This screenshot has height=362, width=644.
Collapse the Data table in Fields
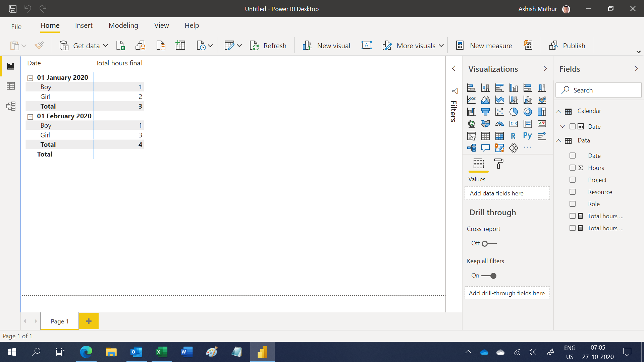pyautogui.click(x=558, y=141)
